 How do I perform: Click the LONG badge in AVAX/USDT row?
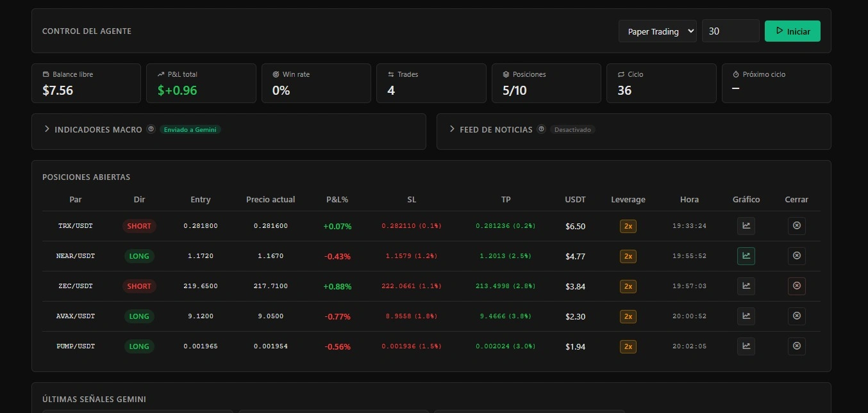pos(139,316)
